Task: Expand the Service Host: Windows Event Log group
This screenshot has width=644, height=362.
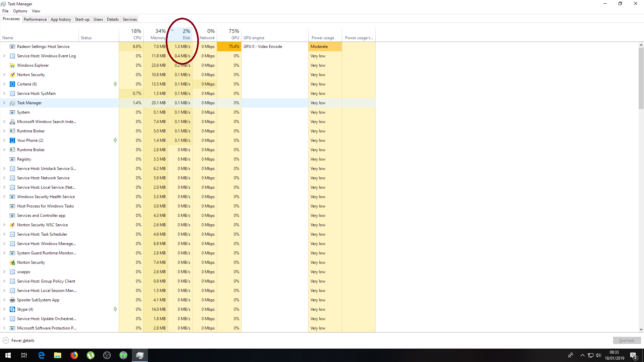Action: click(4, 56)
